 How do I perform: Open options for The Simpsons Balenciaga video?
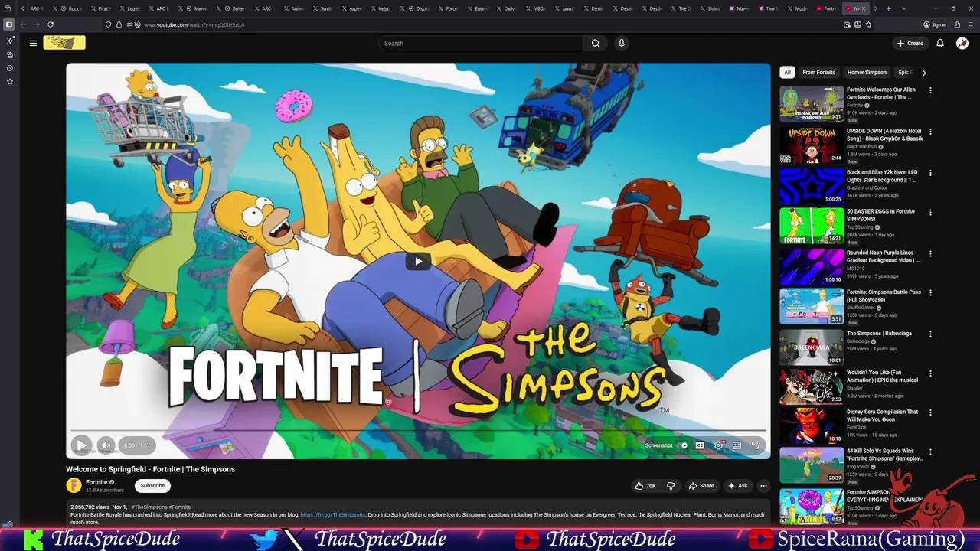930,334
